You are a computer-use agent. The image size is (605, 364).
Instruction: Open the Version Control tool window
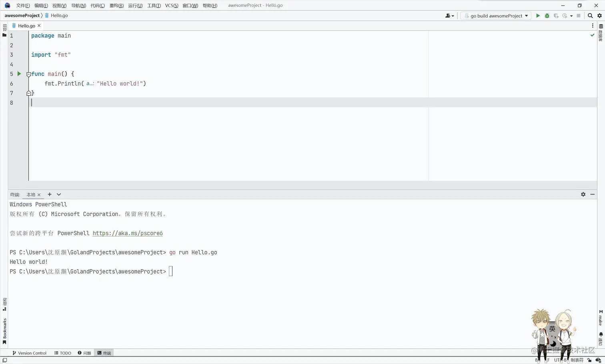(x=30, y=353)
